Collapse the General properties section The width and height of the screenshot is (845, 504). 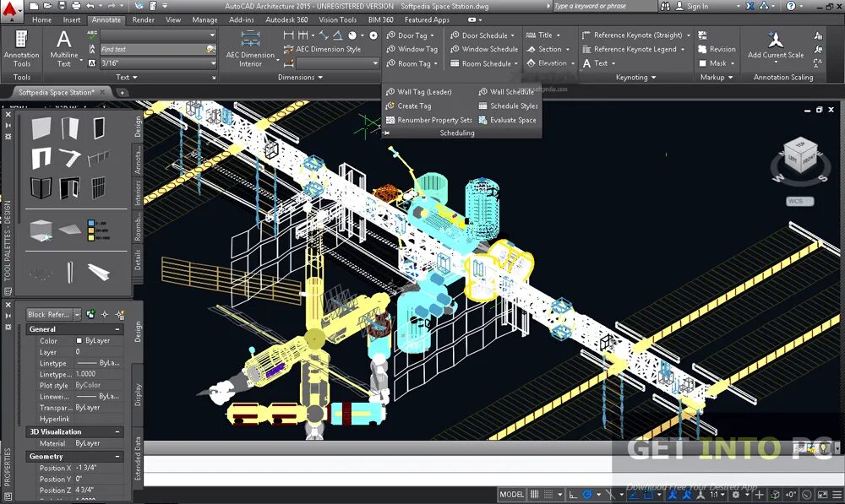pos(117,329)
